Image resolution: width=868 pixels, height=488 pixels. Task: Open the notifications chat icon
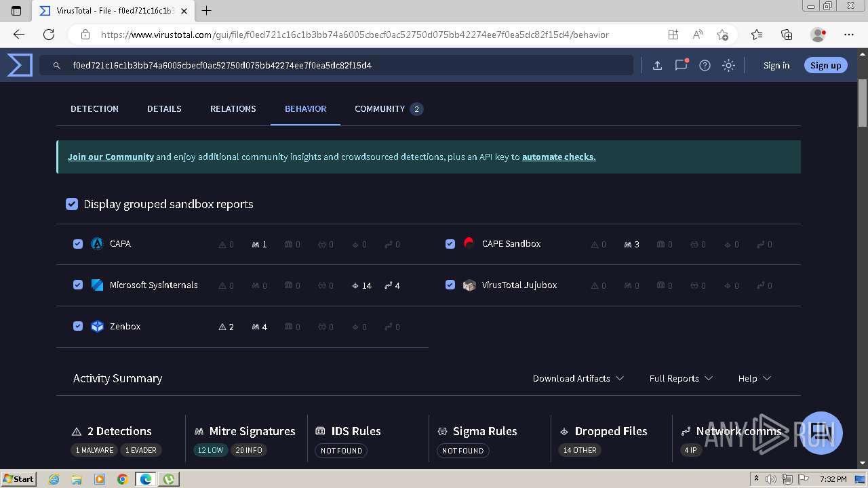[681, 65]
